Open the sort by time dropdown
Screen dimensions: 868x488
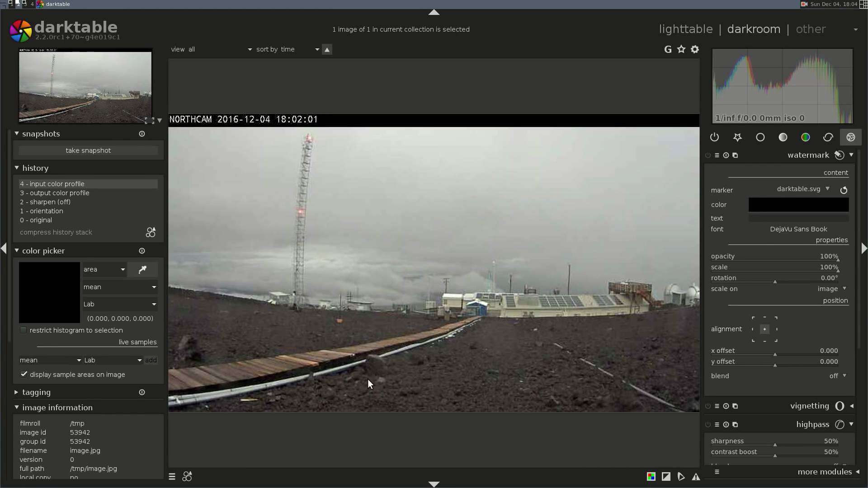coord(288,49)
